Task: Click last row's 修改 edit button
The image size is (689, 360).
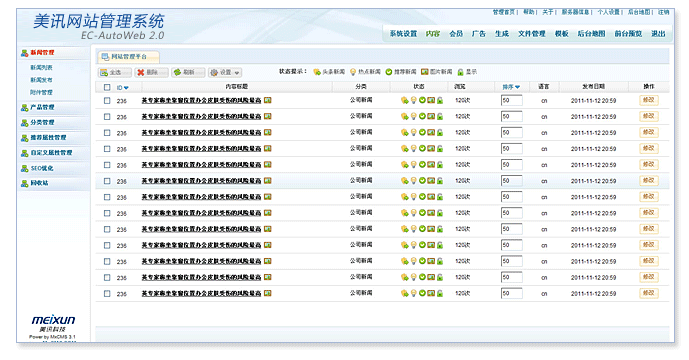Action: 649,293
